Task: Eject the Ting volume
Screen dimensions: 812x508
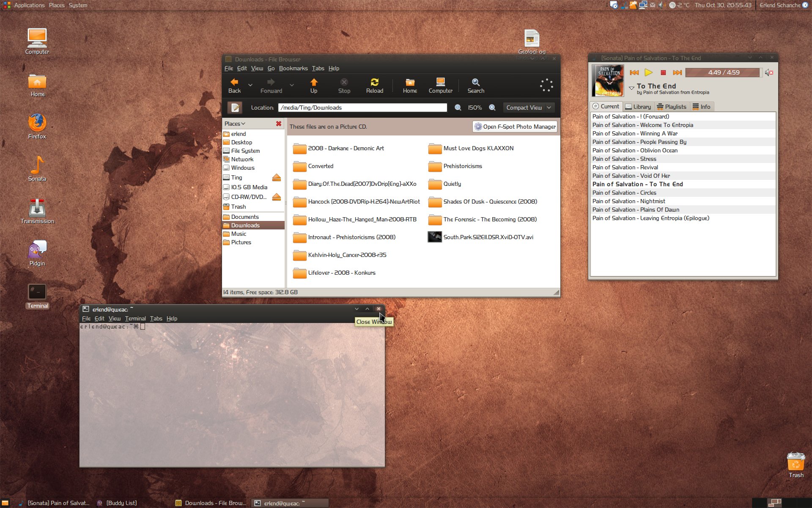Action: pyautogui.click(x=276, y=177)
